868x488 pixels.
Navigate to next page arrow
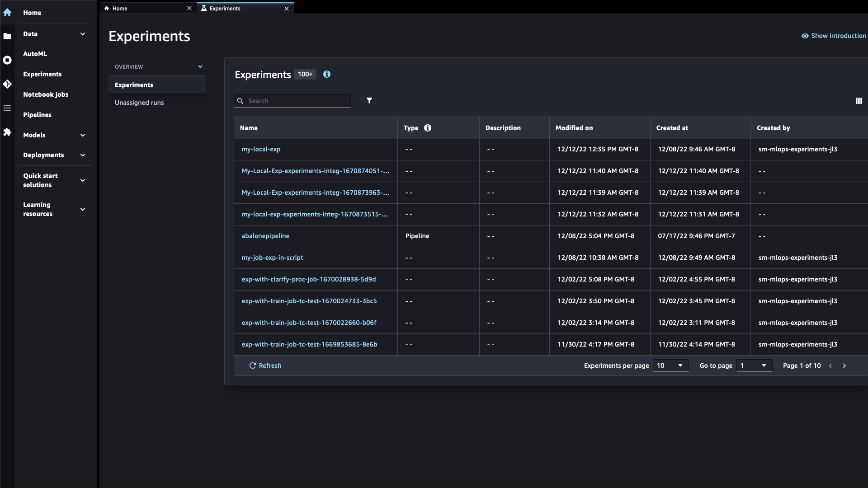coord(845,365)
